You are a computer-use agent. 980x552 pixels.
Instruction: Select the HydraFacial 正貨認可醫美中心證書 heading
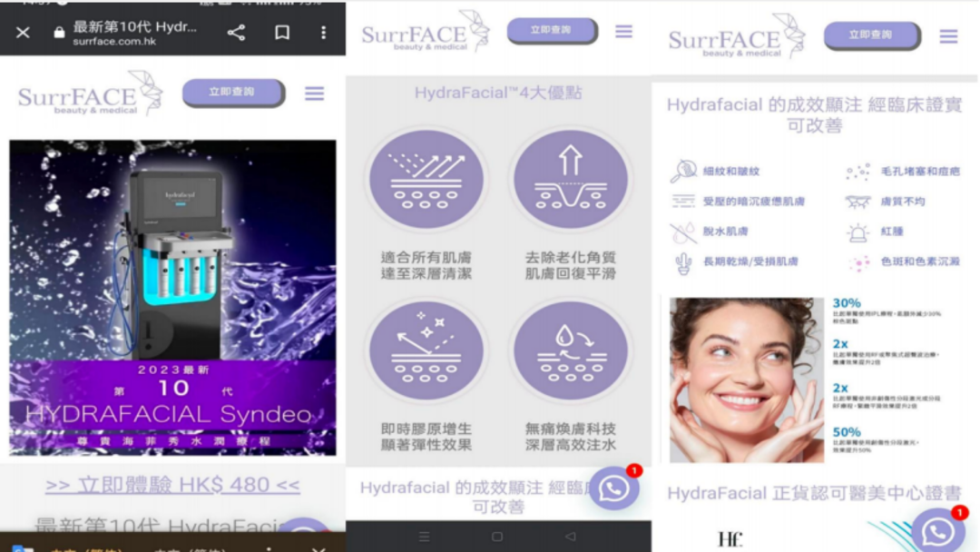pos(814,493)
